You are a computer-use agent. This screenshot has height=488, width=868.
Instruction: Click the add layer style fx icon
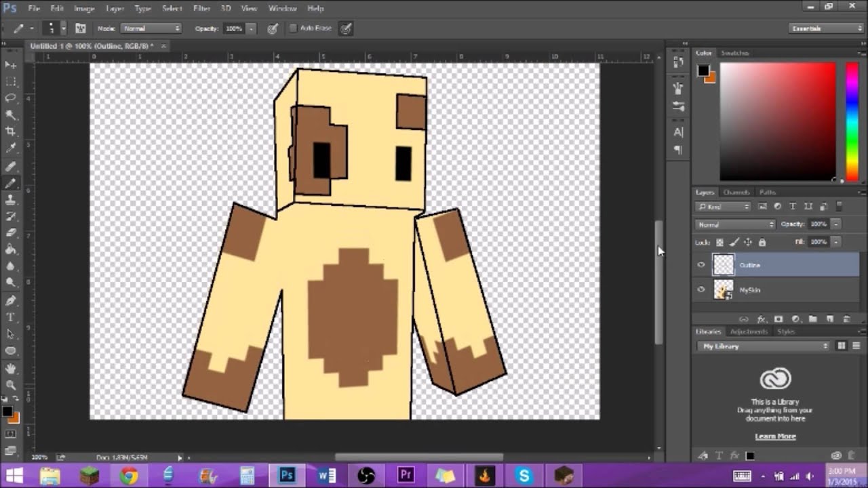[x=761, y=319]
